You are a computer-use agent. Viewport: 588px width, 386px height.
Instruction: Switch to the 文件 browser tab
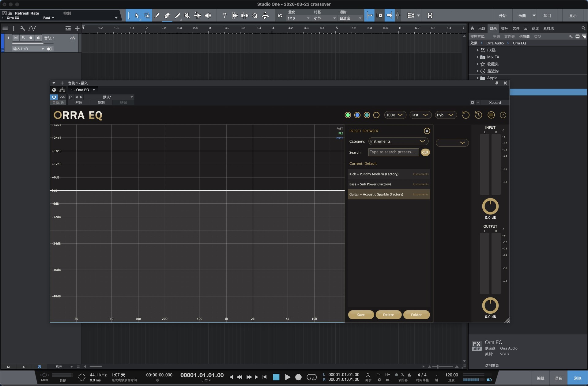[516, 28]
